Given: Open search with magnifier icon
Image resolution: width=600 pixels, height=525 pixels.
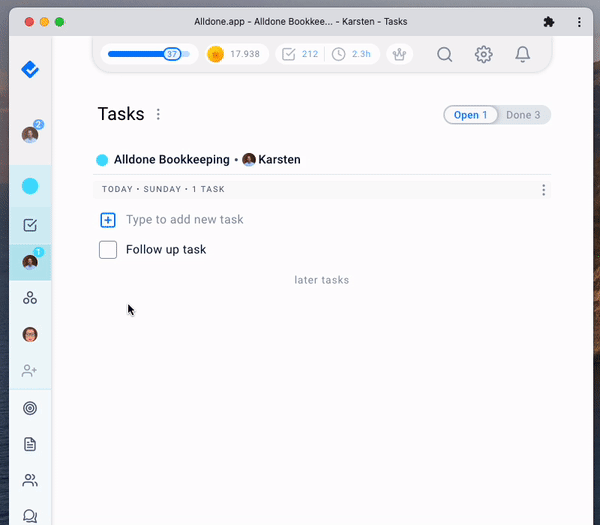Looking at the screenshot, I should click(445, 54).
